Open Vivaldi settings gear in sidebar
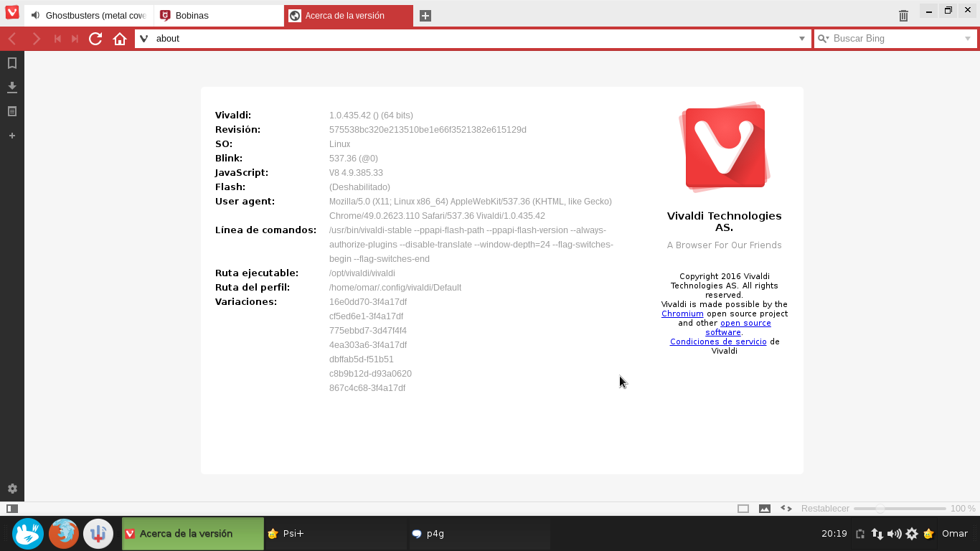 click(x=12, y=489)
